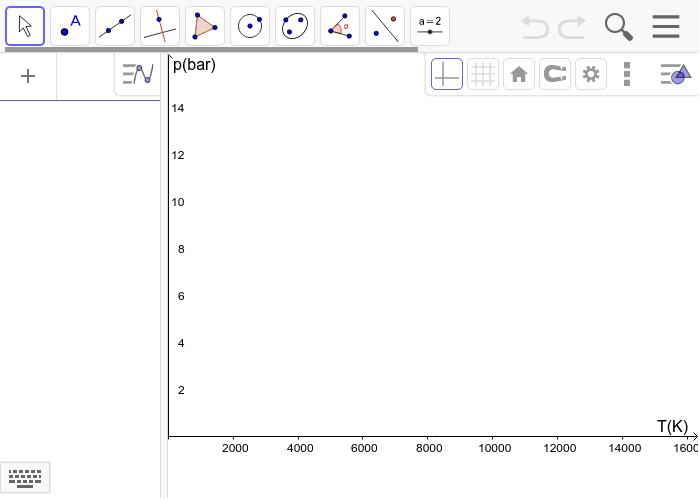Click the 12 tick on pressure axis
This screenshot has height=500, width=700.
178,155
